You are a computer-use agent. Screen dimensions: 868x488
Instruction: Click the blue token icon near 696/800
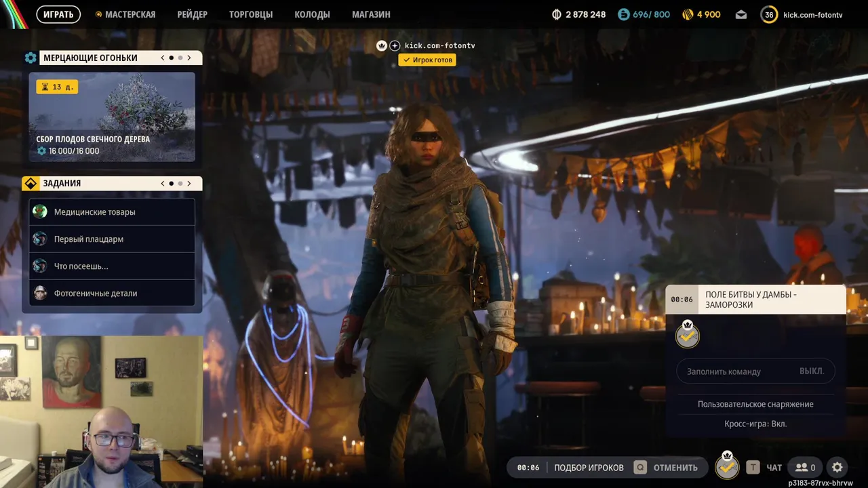coord(623,14)
